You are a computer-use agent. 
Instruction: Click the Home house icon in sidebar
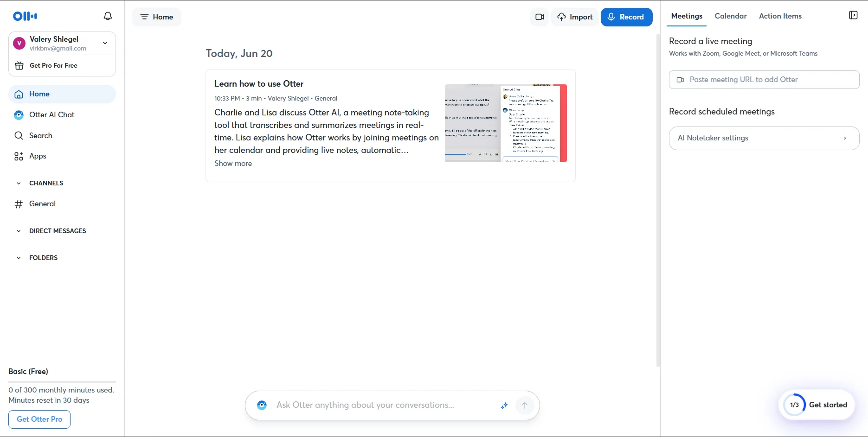(x=19, y=94)
